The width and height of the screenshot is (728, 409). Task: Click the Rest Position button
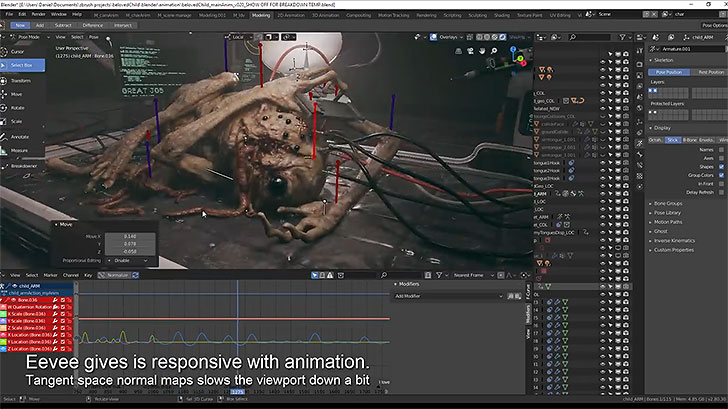[711, 72]
